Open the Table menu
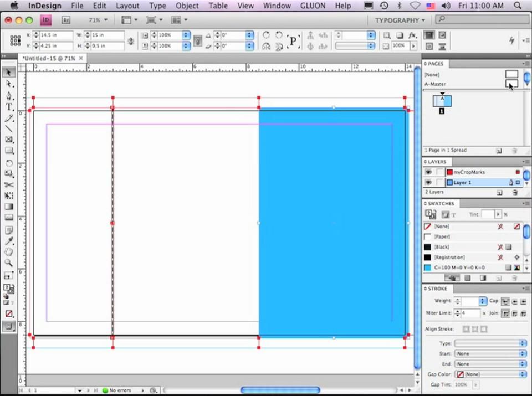Image resolution: width=532 pixels, height=396 pixels. click(x=218, y=6)
